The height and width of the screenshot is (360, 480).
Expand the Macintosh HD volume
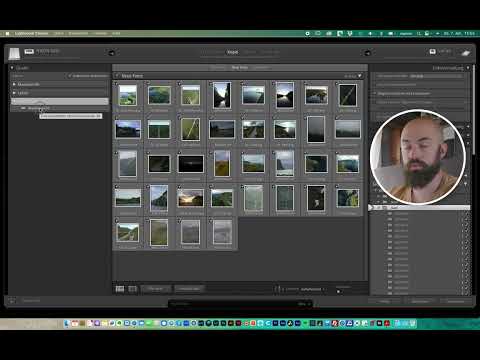coord(14,84)
